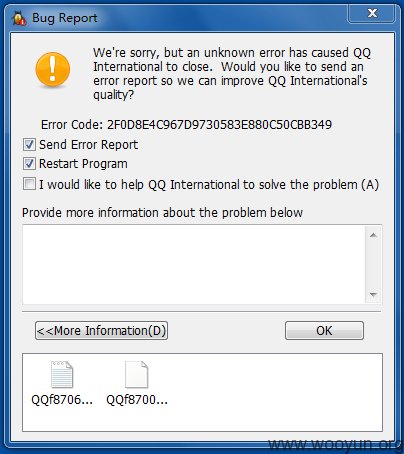Viewport: 404px width, 454px height.
Task: Enable help QQ International solve problem checkbox
Action: coord(29,184)
